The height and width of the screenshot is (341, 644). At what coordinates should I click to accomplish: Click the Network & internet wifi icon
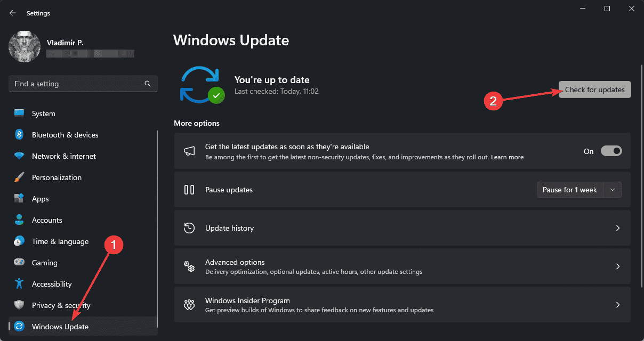20,156
